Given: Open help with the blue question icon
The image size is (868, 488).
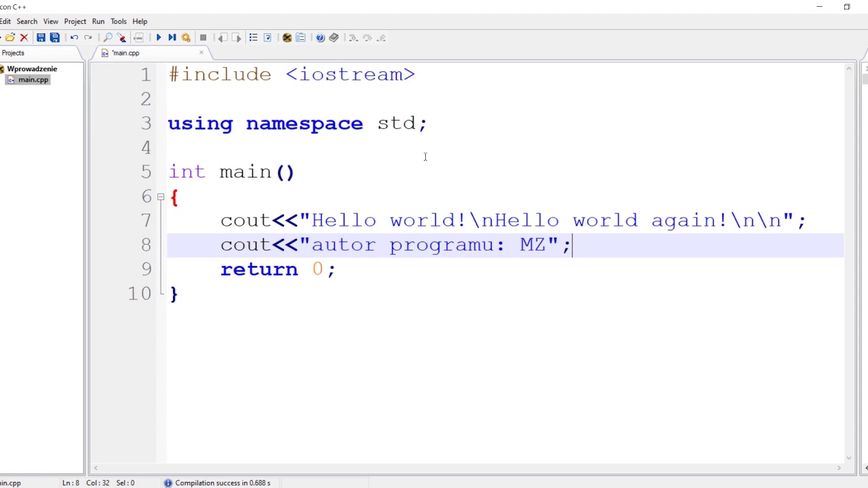Looking at the screenshot, I should [x=320, y=38].
